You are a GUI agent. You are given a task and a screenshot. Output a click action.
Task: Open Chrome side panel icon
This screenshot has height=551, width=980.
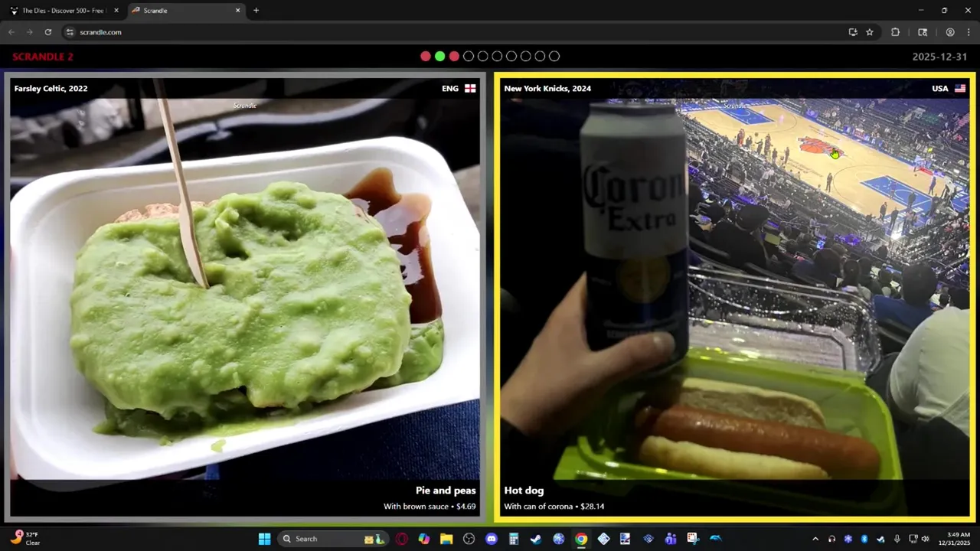click(923, 32)
